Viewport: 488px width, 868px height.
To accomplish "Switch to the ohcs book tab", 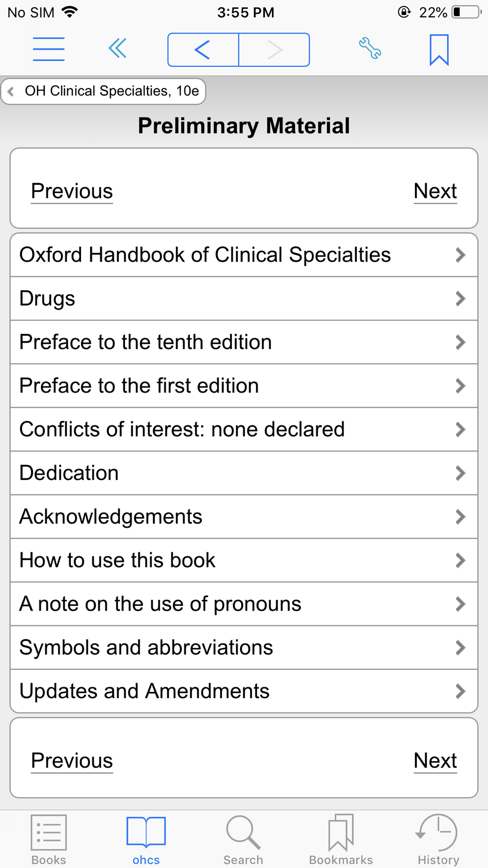I will (x=146, y=840).
